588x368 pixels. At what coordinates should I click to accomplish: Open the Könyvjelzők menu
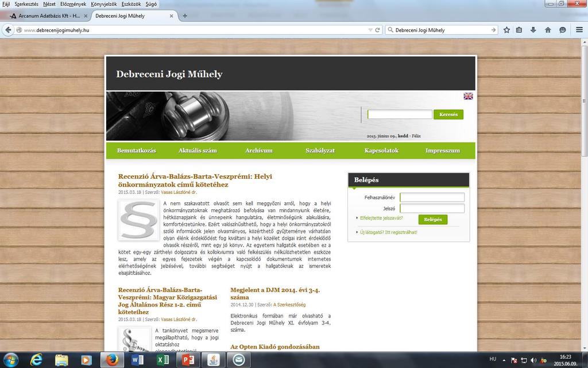tap(104, 4)
